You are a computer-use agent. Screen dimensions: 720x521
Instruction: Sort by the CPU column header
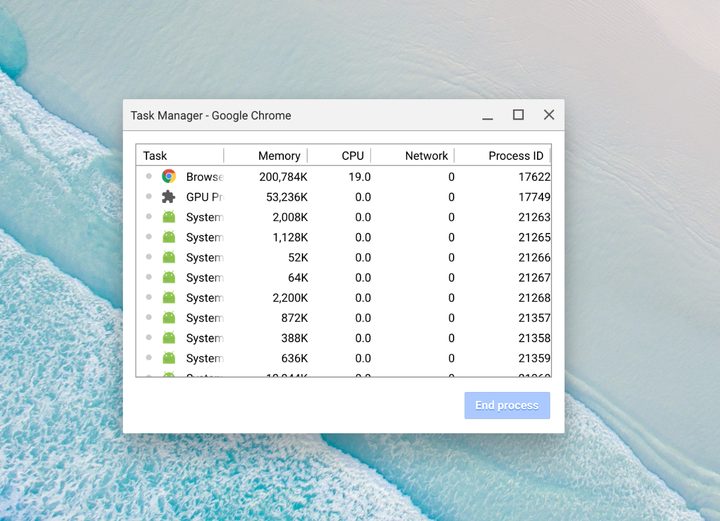(339, 156)
